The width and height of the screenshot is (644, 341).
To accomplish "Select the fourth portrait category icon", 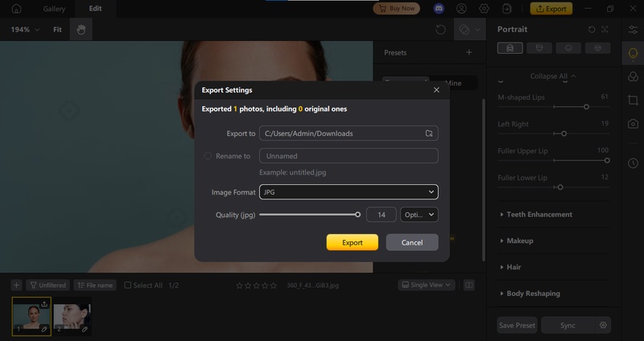I will point(597,48).
